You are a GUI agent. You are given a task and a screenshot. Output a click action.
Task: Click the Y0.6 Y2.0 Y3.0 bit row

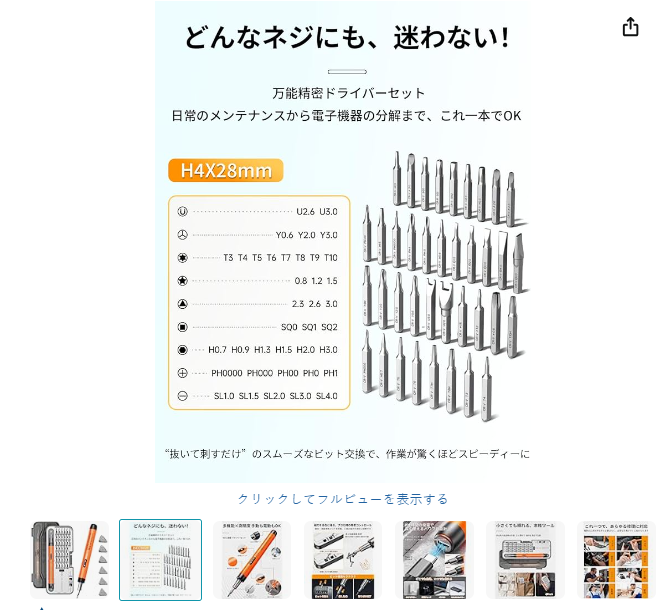258,235
